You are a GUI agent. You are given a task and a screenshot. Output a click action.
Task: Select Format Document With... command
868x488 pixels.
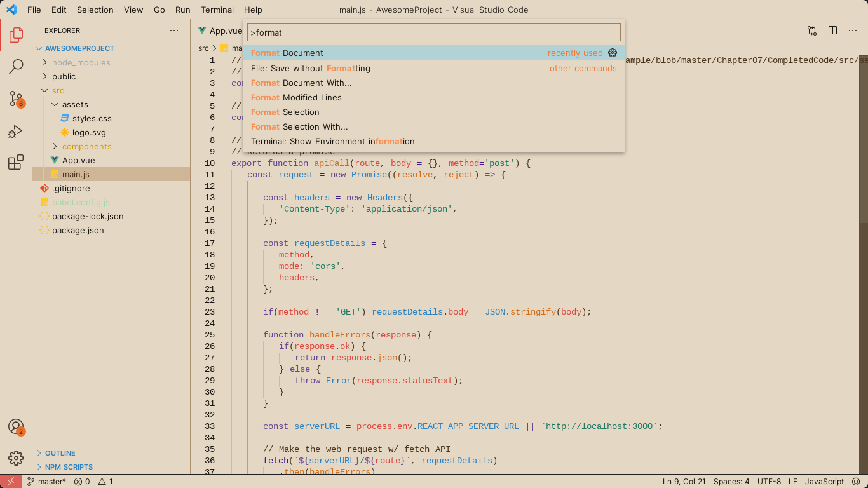click(434, 83)
